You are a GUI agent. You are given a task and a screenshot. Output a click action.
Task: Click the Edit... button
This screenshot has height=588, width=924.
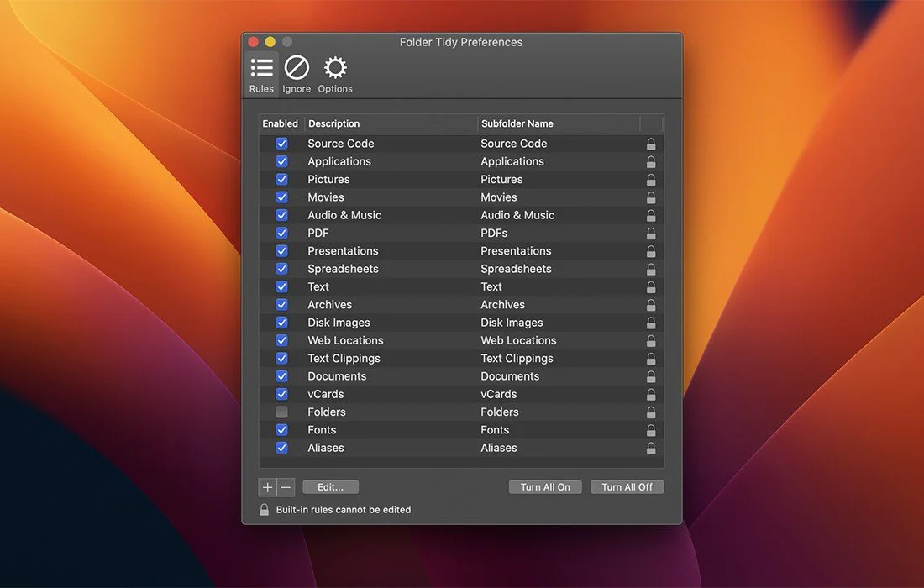(330, 487)
